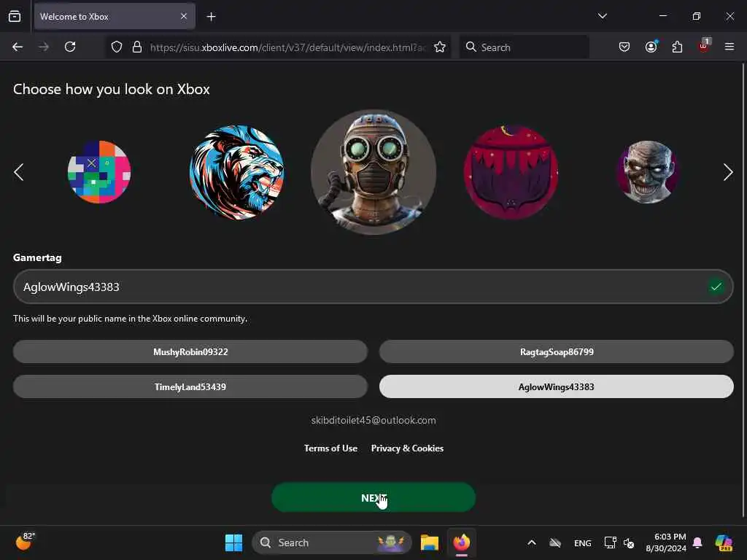The height and width of the screenshot is (560, 747).
Task: Open the Windows Start menu
Action: 234,542
